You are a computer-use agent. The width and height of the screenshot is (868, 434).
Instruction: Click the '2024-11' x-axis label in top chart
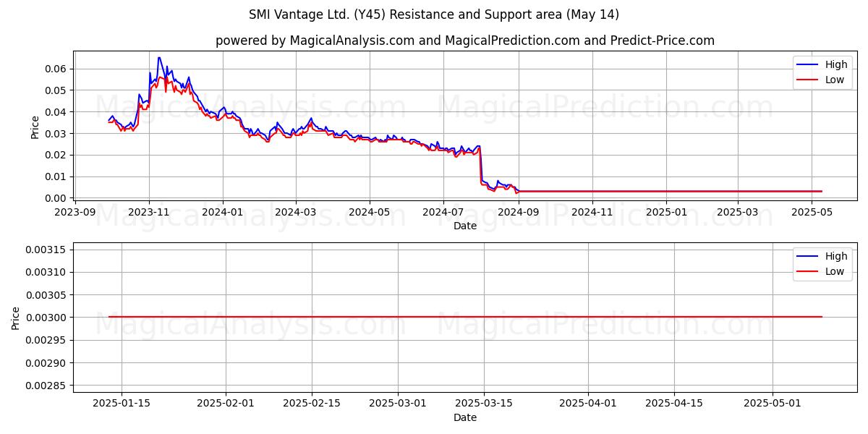(x=592, y=212)
